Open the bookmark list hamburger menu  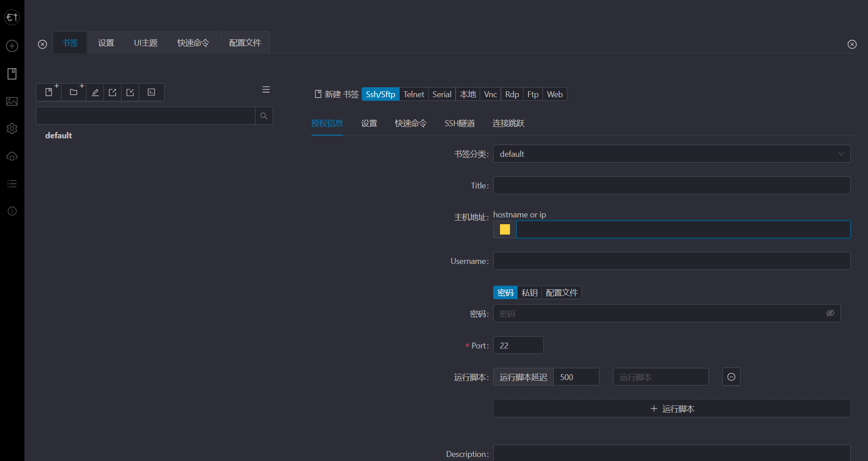coord(266,89)
